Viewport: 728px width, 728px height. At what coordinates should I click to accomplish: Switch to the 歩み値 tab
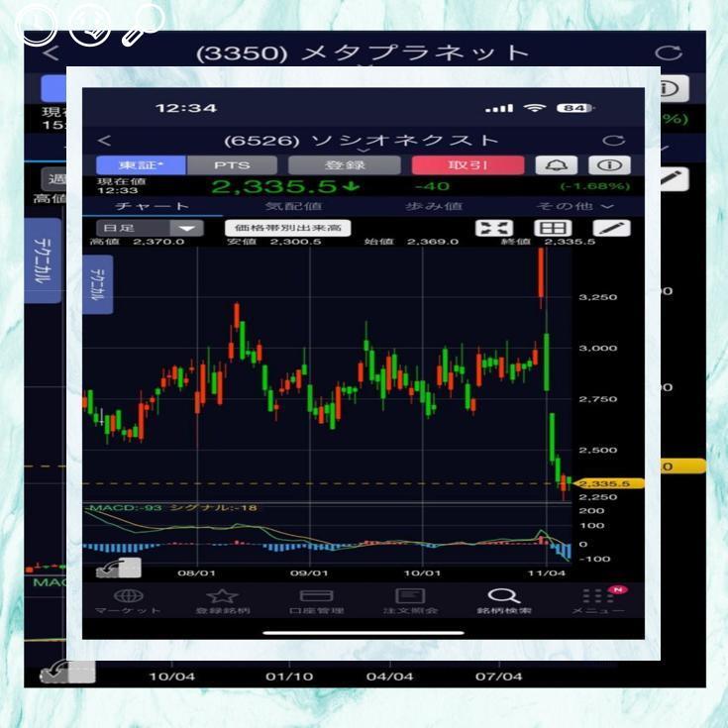[434, 206]
